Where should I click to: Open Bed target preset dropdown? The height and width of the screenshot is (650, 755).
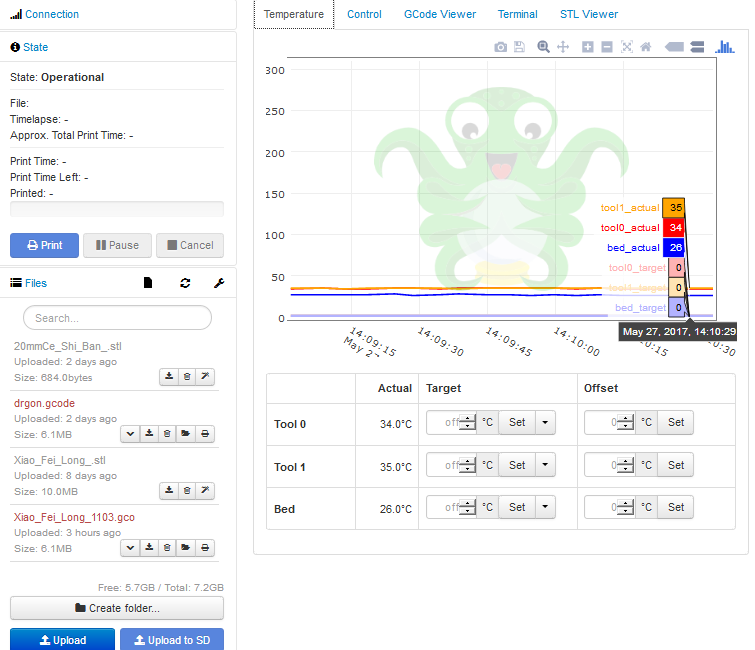(545, 507)
